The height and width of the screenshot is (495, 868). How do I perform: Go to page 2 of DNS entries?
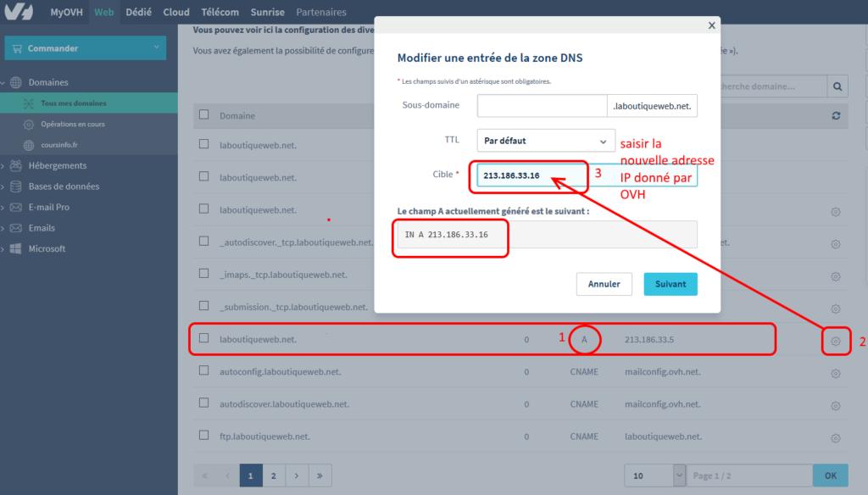pyautogui.click(x=274, y=476)
